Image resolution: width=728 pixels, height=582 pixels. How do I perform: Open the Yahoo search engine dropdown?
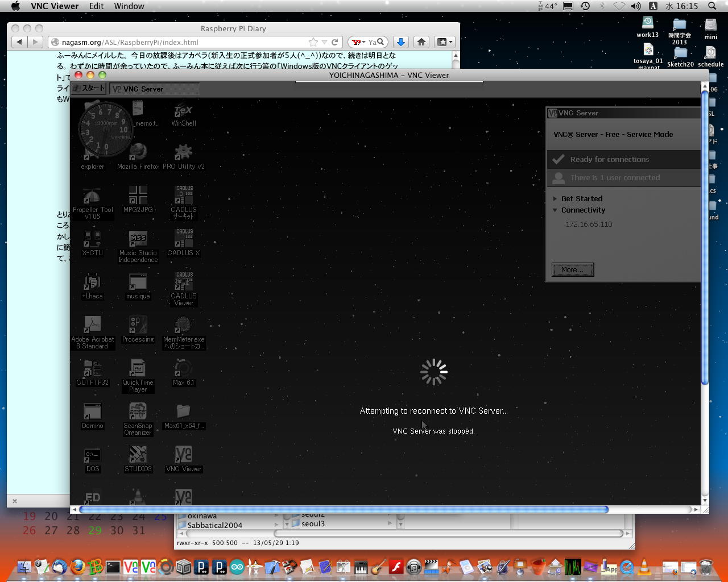tap(358, 42)
